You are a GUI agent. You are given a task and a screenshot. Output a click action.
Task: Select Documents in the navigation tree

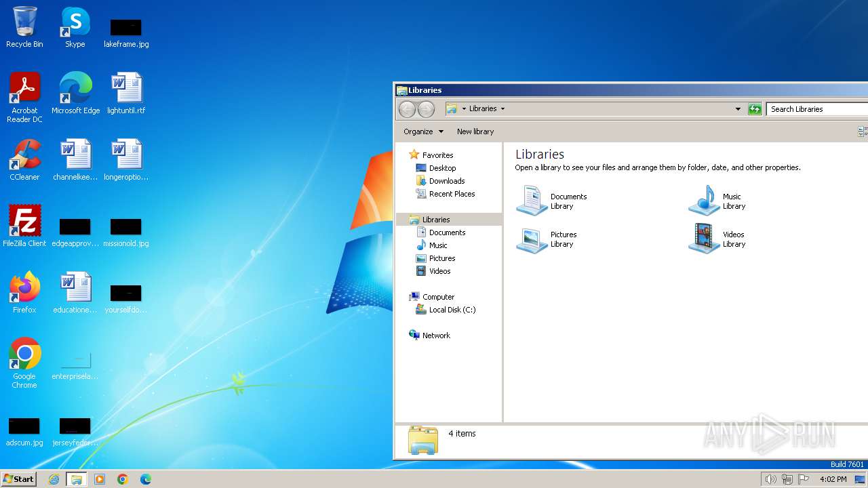447,232
